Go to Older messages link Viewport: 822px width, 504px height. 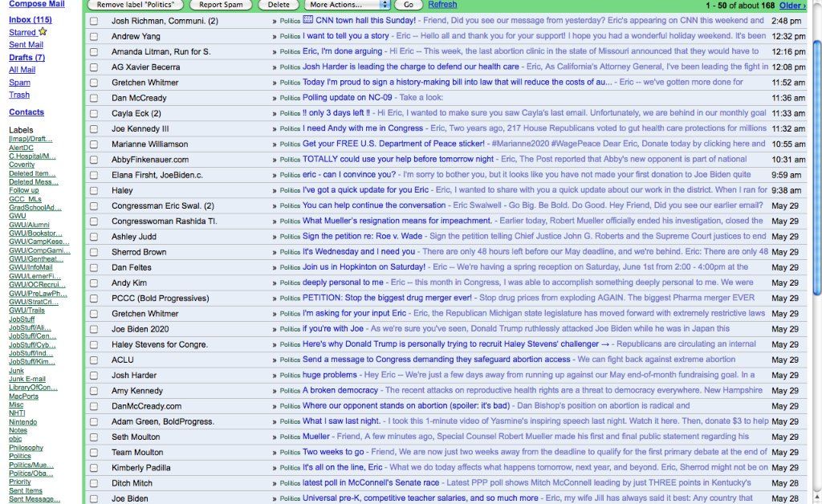pos(792,6)
